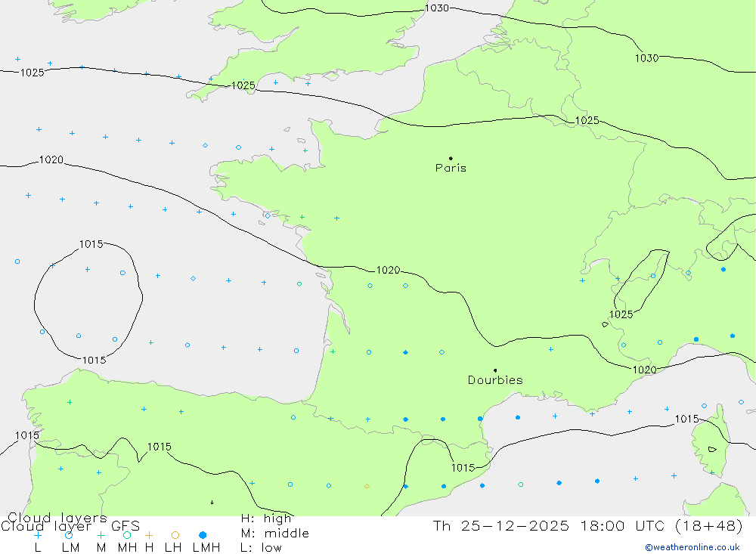This screenshot has height=554, width=756.
Task: Click the 'MH' legend label
Action: [x=127, y=548]
